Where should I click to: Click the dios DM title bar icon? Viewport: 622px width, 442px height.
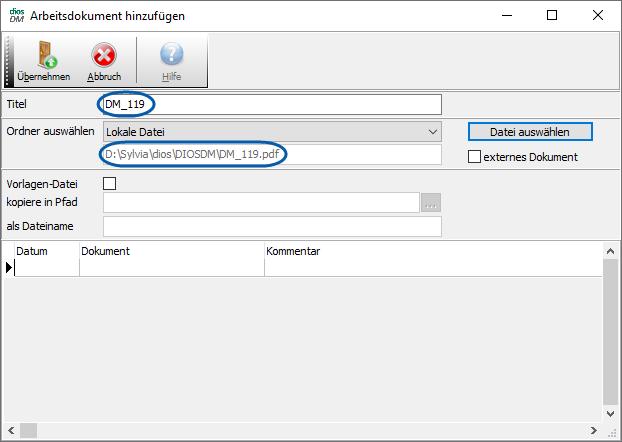[x=16, y=16]
